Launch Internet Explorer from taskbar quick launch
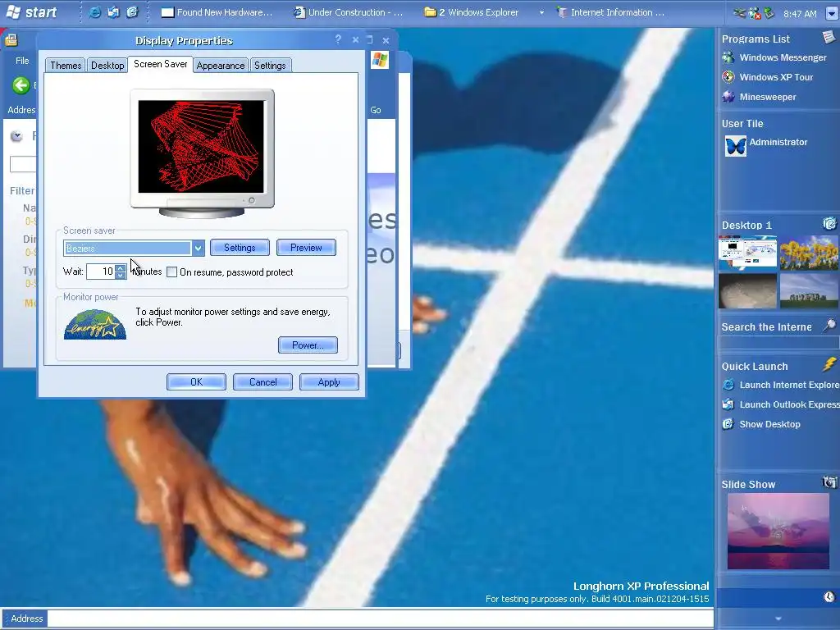The height and width of the screenshot is (630, 840). coord(95,12)
